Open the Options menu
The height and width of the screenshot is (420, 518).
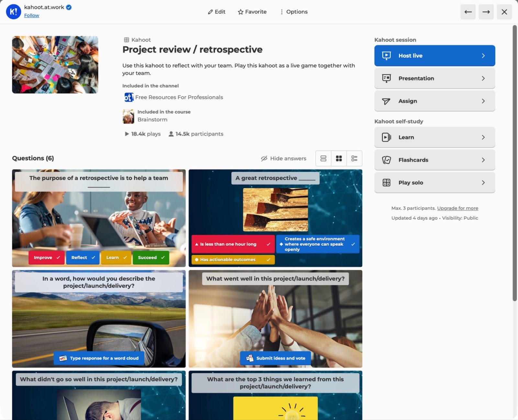coord(293,12)
